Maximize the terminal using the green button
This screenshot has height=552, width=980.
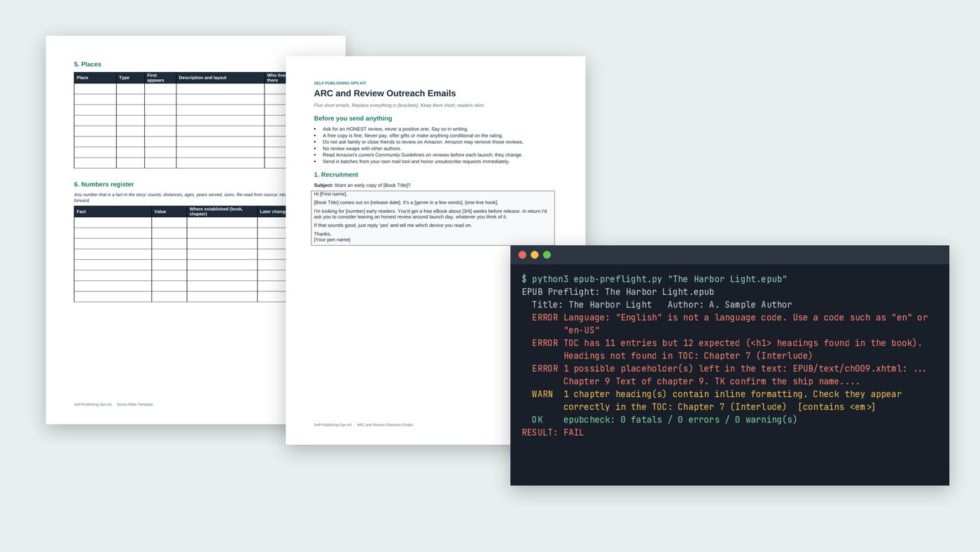[547, 255]
